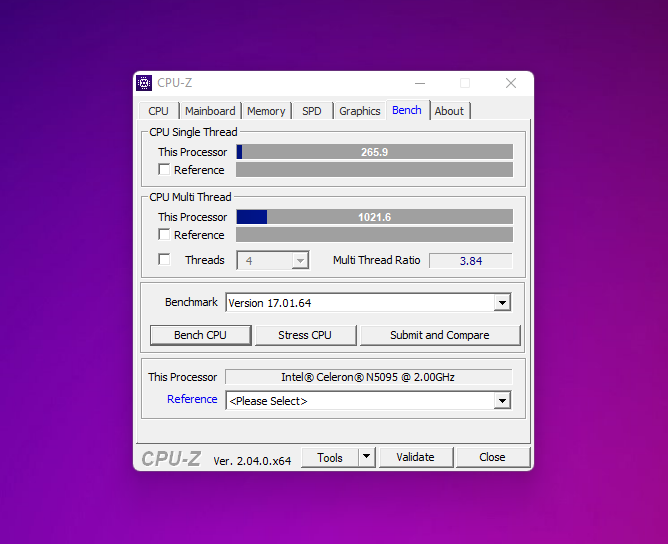Enable the Single Thread Reference checkbox

pos(165,170)
